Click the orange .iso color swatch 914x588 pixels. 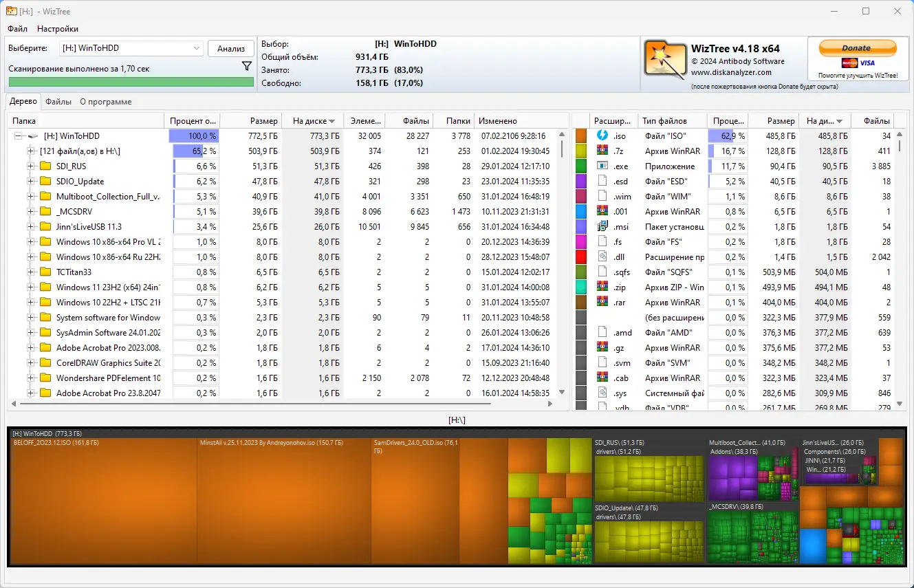[x=581, y=136]
